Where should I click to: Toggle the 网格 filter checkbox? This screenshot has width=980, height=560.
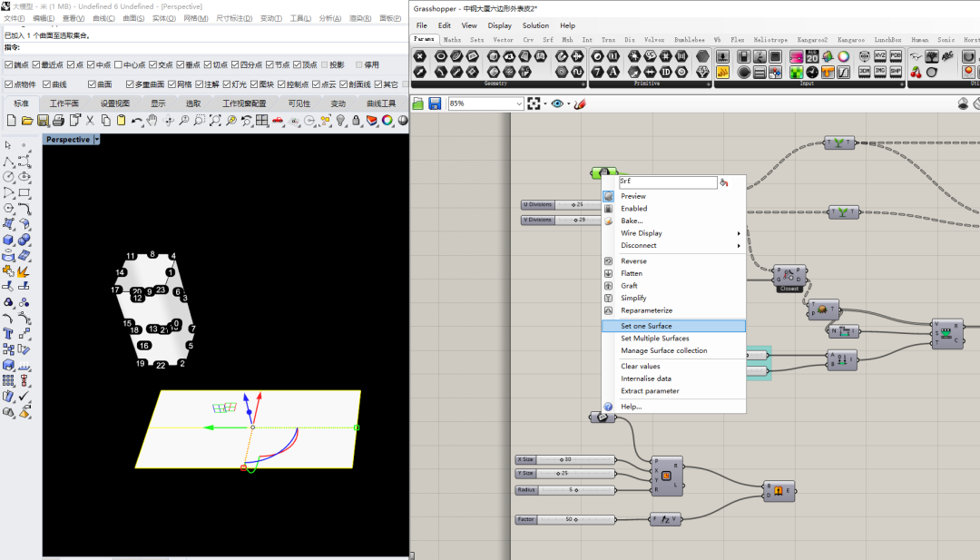(x=171, y=84)
